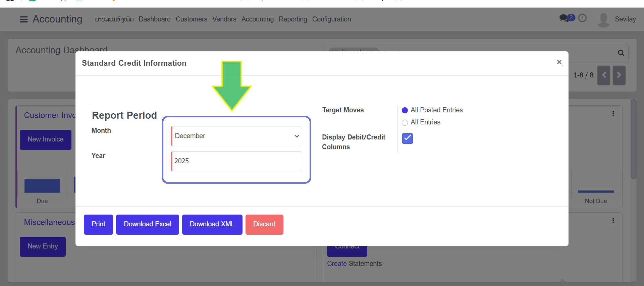Image resolution: width=644 pixels, height=286 pixels.
Task: Open the Reporting menu
Action: point(293,19)
